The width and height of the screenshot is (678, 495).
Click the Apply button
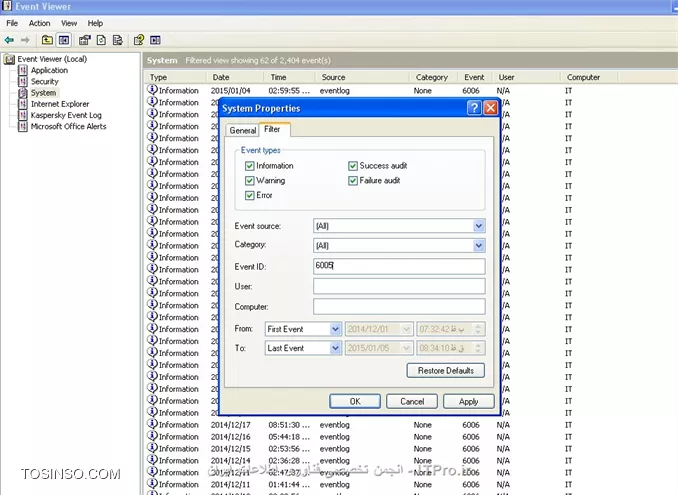[469, 401]
